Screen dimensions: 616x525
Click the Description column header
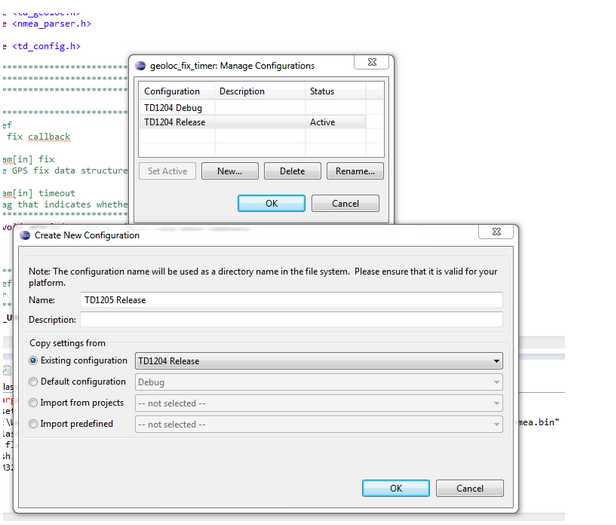click(260, 91)
